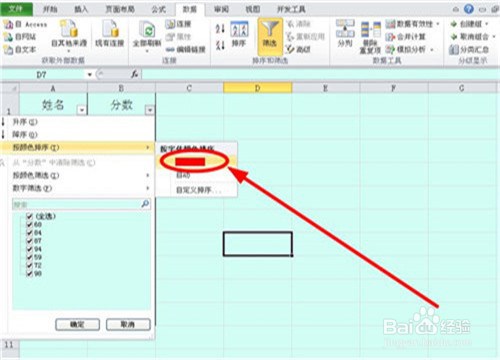Open 现有连接 existing connections
Viewport: 500px width, 360px height.
110,33
